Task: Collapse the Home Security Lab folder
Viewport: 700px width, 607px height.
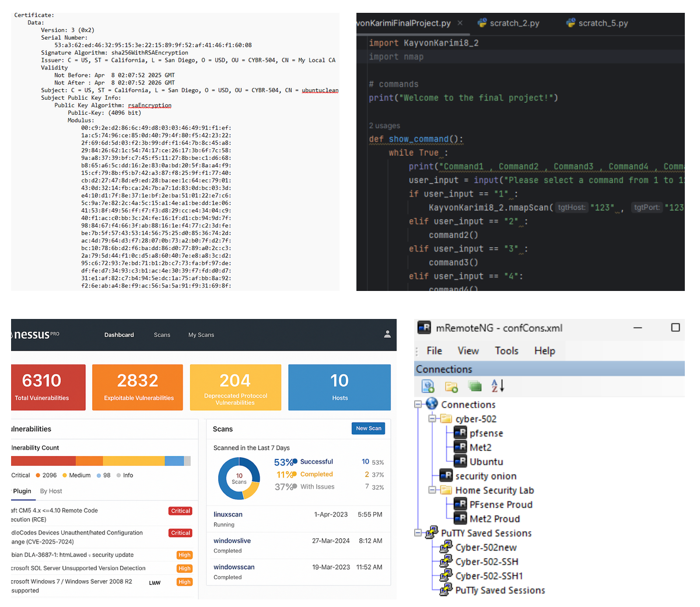Action: pyautogui.click(x=432, y=490)
